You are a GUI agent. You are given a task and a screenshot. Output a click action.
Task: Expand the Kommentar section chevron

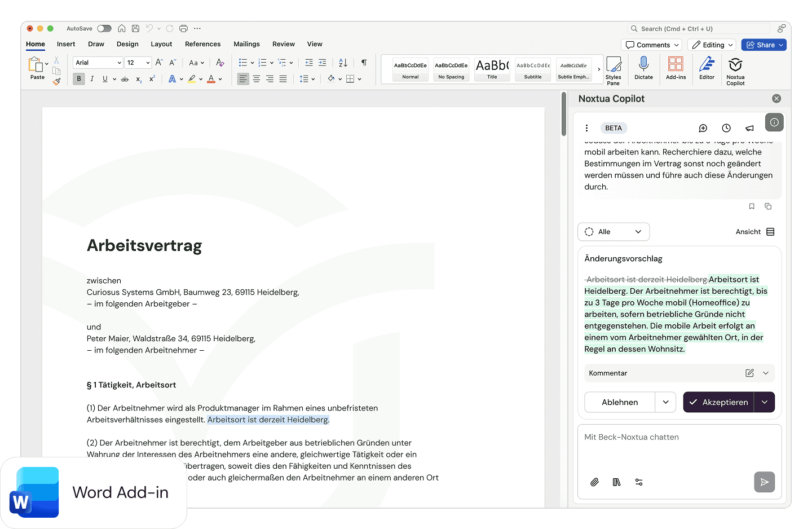coord(766,373)
